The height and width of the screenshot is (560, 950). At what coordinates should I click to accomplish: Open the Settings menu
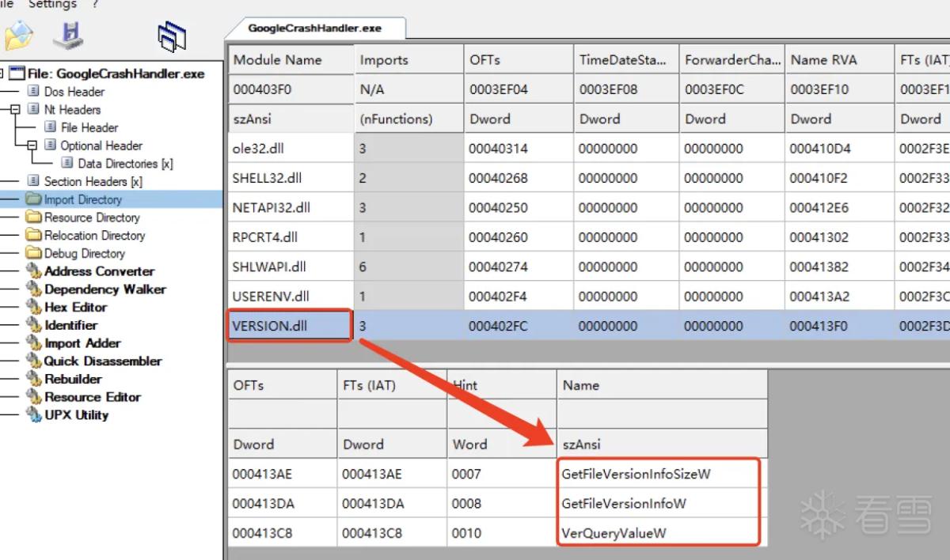(52, 5)
